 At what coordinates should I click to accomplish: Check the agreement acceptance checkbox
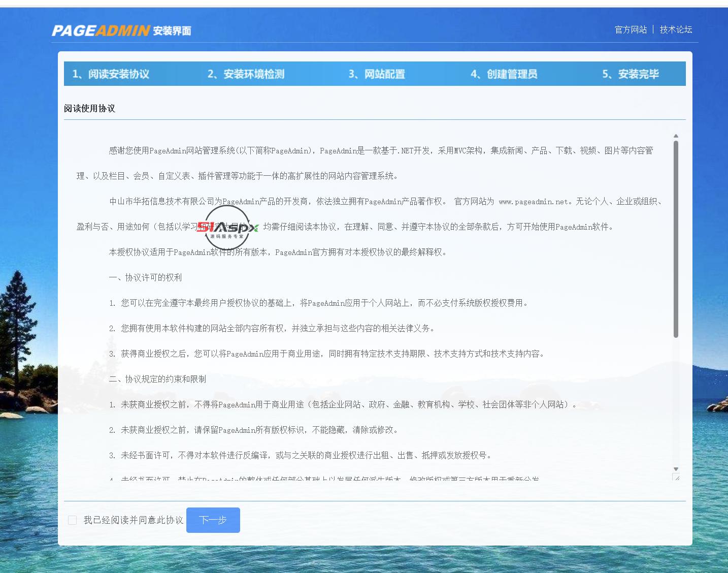click(73, 520)
